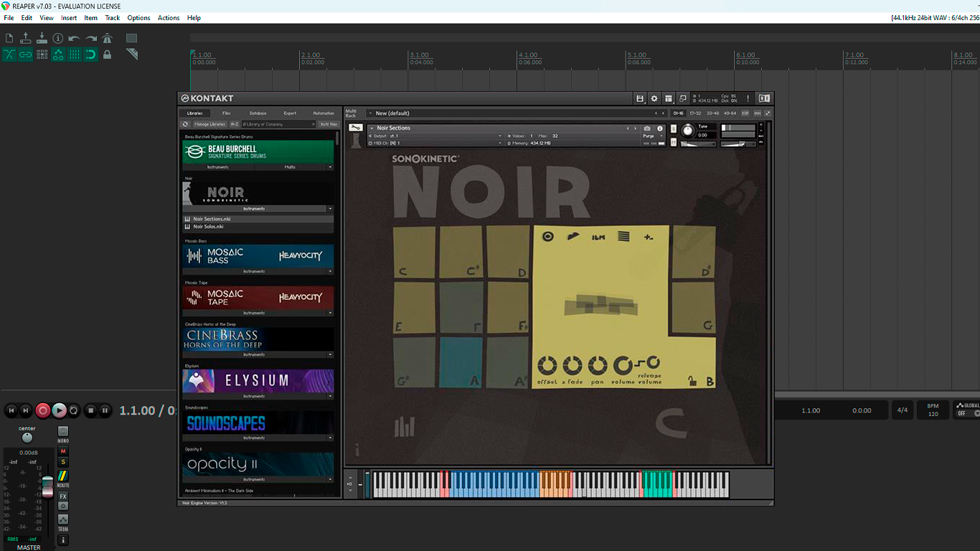Screen dimensions: 980x551
Task: Click the Library or Company search field
Action: point(278,124)
